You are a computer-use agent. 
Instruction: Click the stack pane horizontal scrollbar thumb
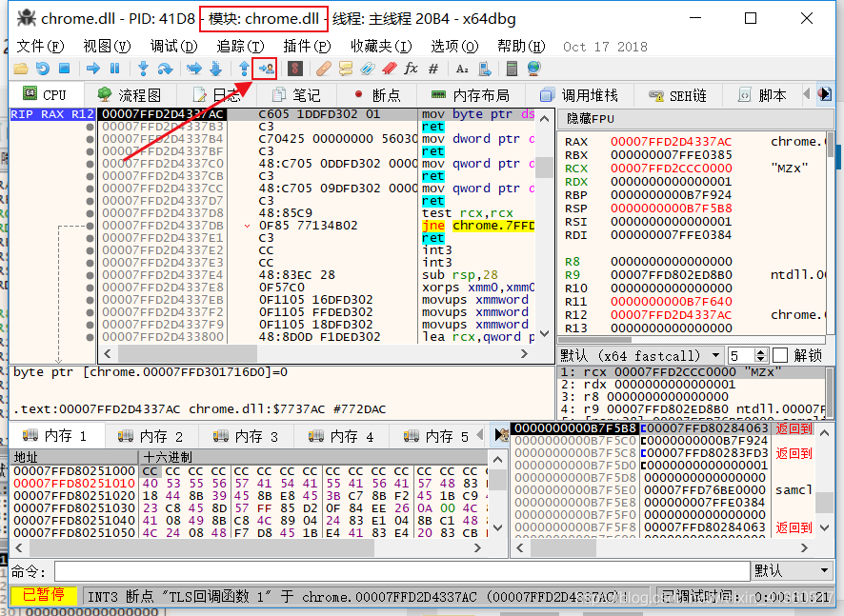click(x=564, y=547)
